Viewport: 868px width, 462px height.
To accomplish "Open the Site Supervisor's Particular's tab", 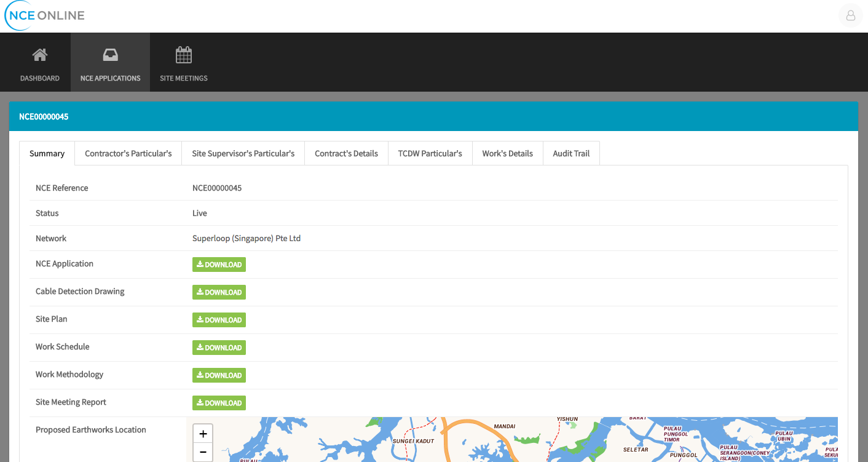I will coord(243,153).
